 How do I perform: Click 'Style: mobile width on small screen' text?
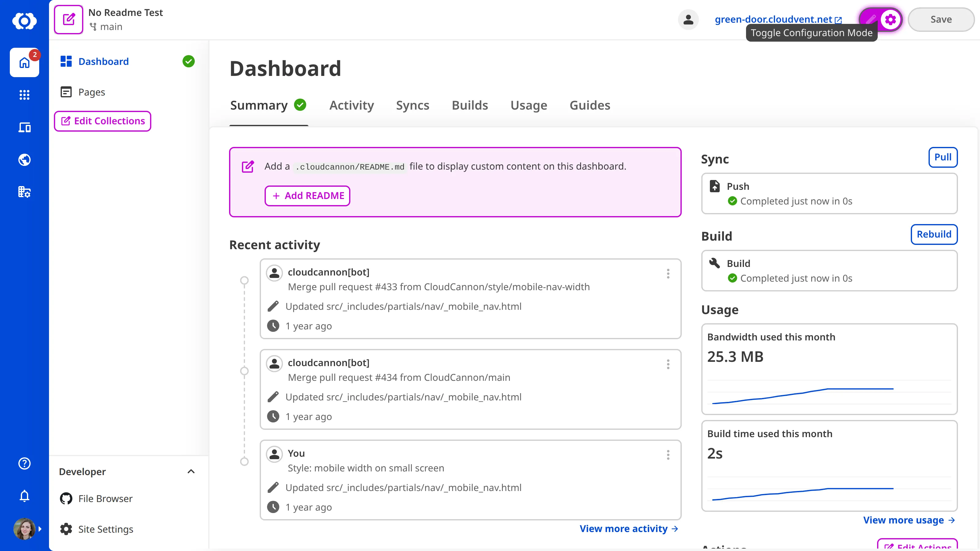(366, 468)
